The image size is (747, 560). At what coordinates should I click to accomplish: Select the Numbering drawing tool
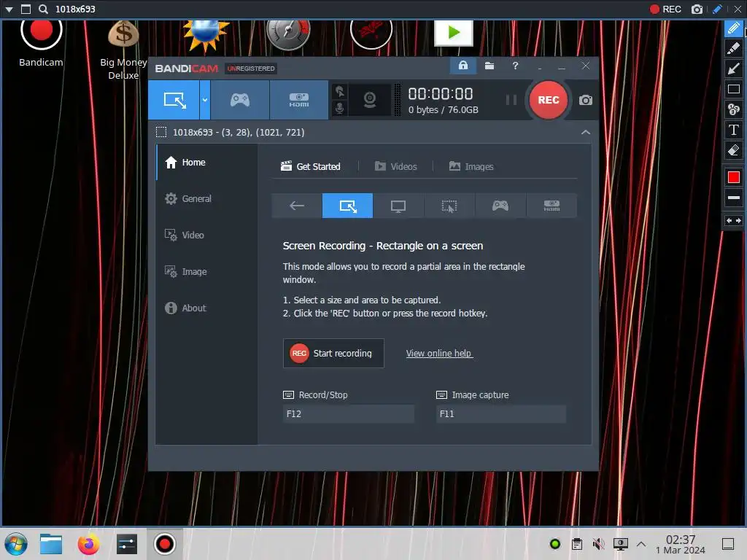tap(734, 109)
